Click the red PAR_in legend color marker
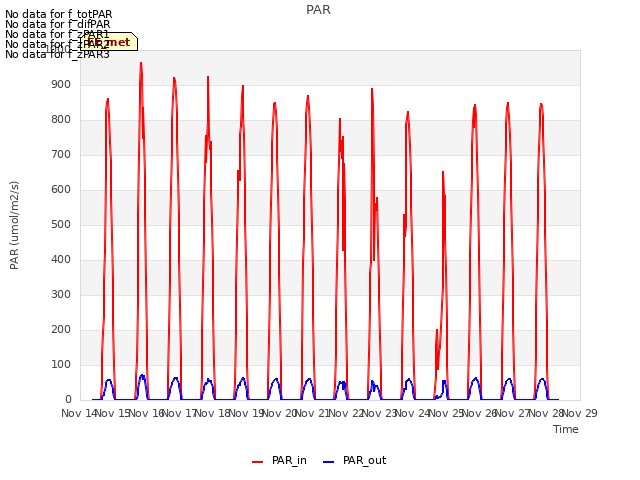Screen dimensions: 640x480 (x=258, y=462)
